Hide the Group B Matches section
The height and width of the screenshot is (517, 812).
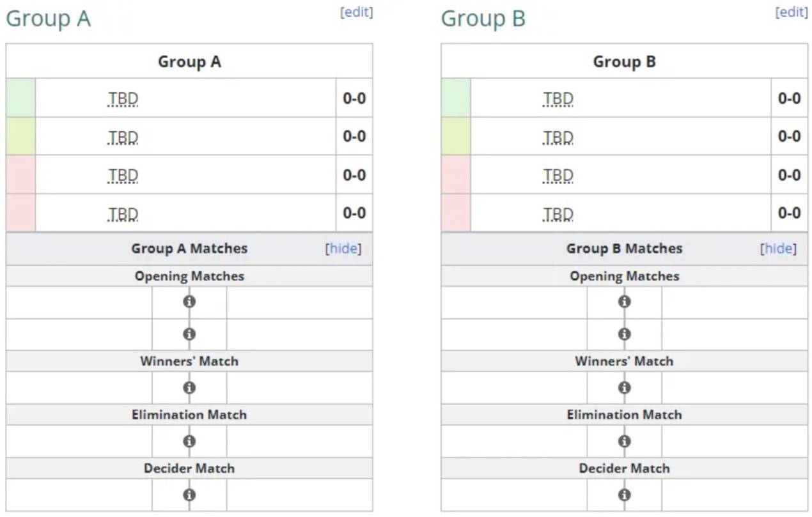[779, 249]
